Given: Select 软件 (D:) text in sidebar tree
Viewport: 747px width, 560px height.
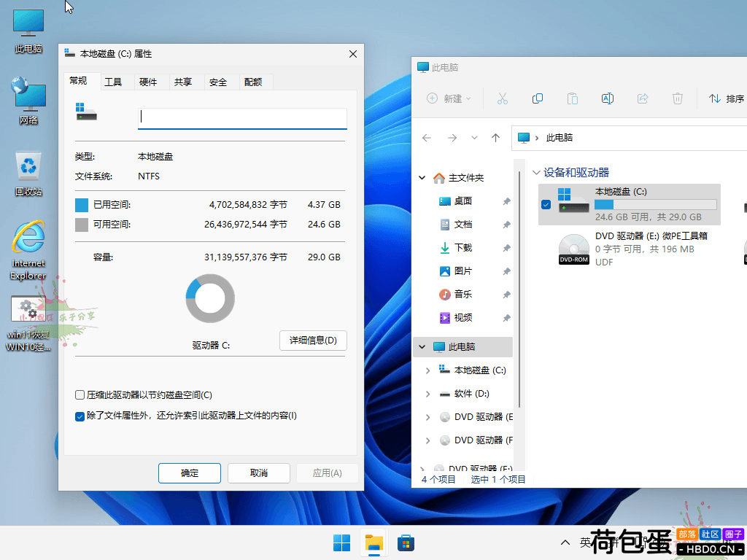Looking at the screenshot, I should click(472, 393).
